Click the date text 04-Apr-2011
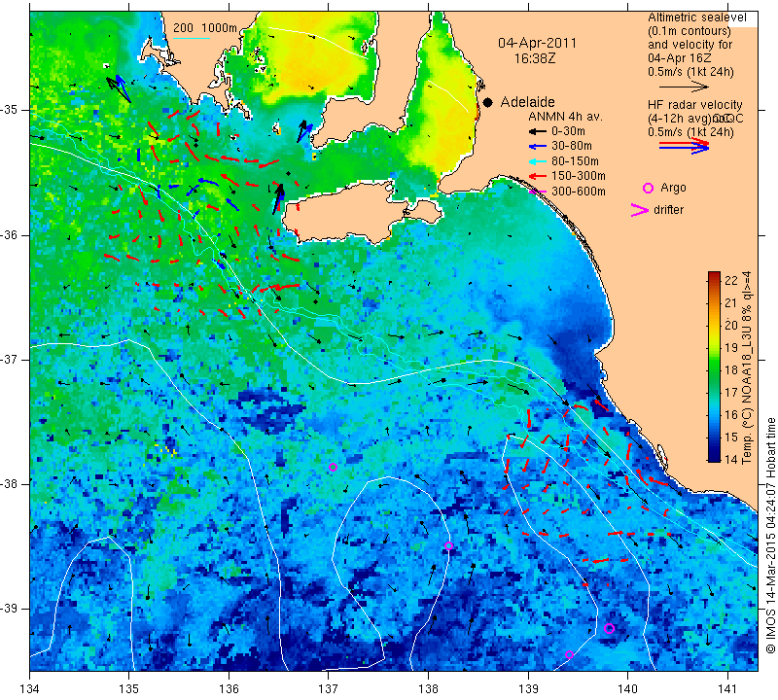The image size is (778, 700). pyautogui.click(x=537, y=43)
